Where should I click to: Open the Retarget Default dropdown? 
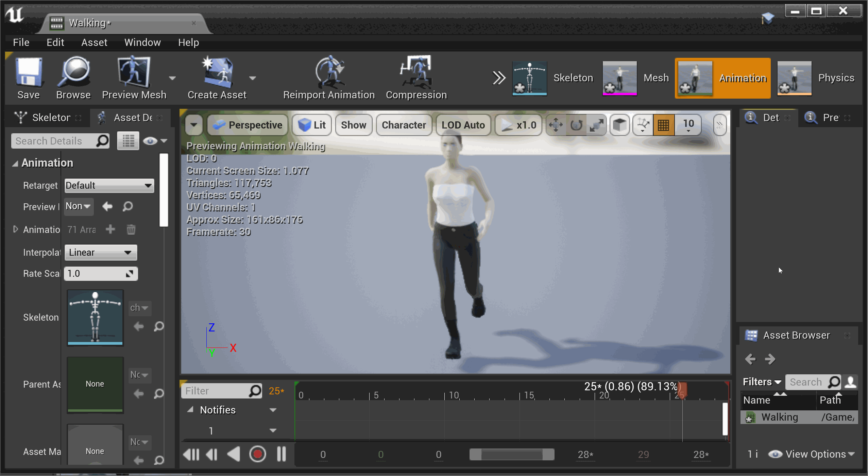[x=109, y=185]
